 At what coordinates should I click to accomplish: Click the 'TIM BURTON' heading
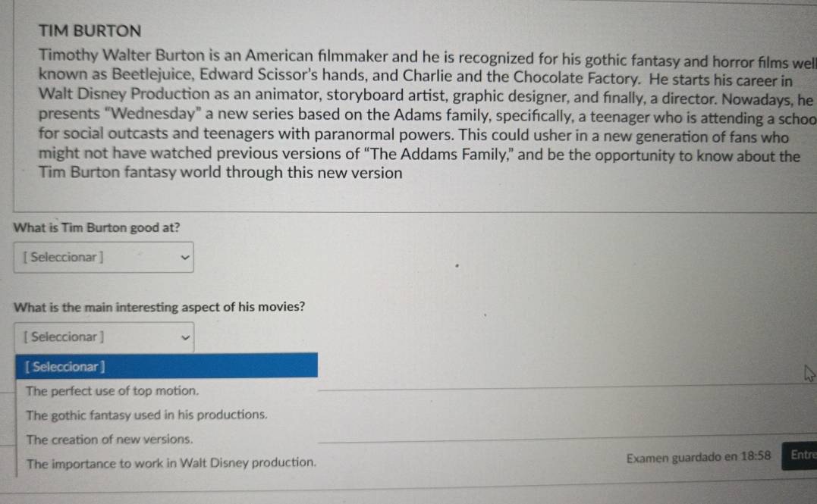click(90, 31)
